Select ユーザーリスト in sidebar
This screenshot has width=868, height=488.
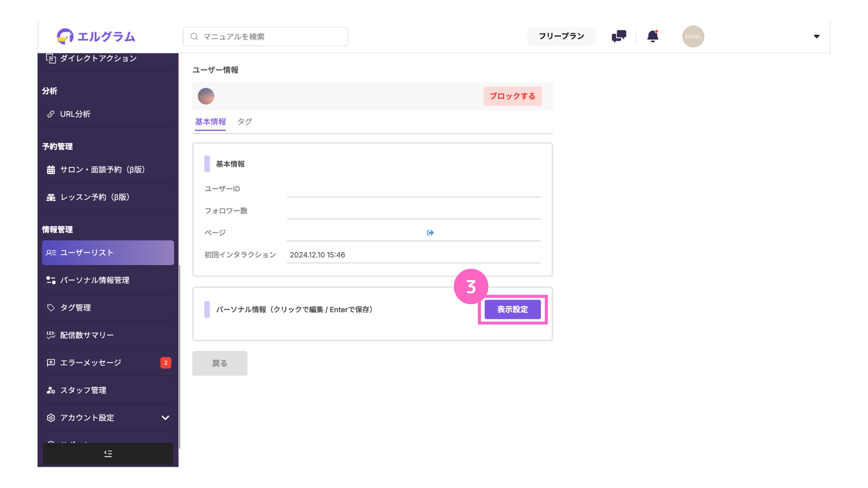(108, 253)
